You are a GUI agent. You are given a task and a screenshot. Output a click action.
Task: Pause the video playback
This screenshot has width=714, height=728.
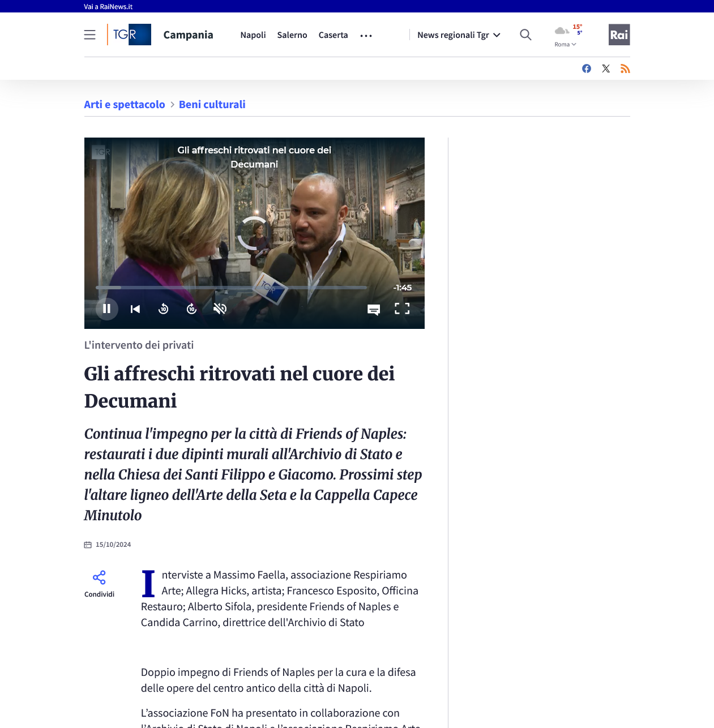pos(106,309)
